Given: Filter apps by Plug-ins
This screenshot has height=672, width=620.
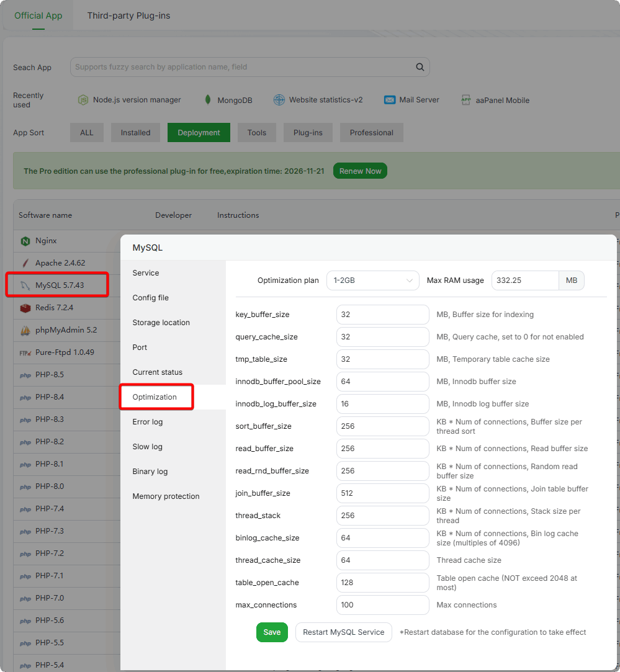Looking at the screenshot, I should [x=308, y=132].
